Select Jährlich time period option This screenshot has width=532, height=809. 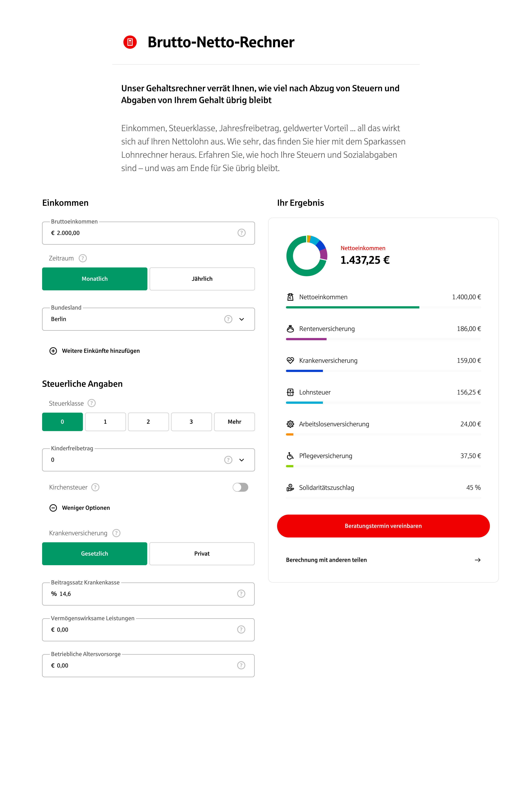202,279
